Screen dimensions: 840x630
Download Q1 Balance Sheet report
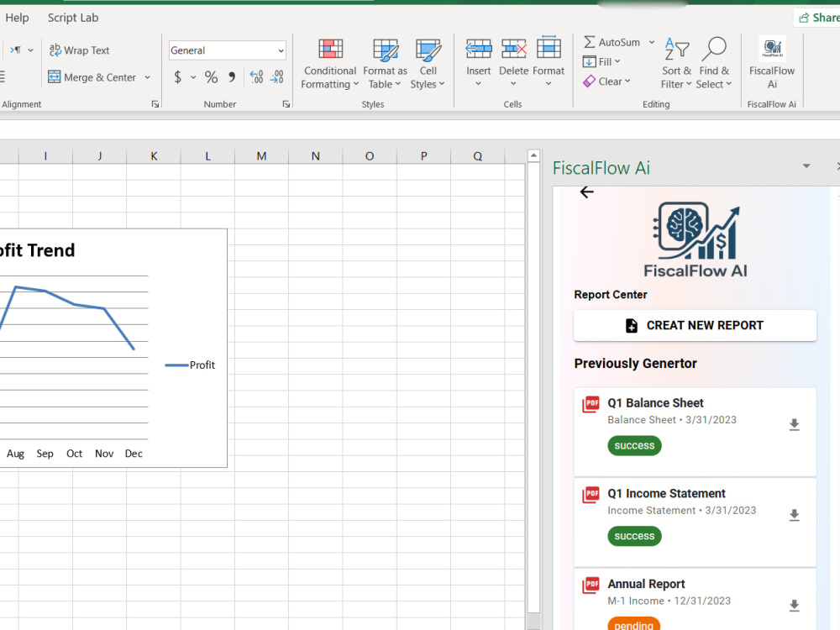point(795,425)
